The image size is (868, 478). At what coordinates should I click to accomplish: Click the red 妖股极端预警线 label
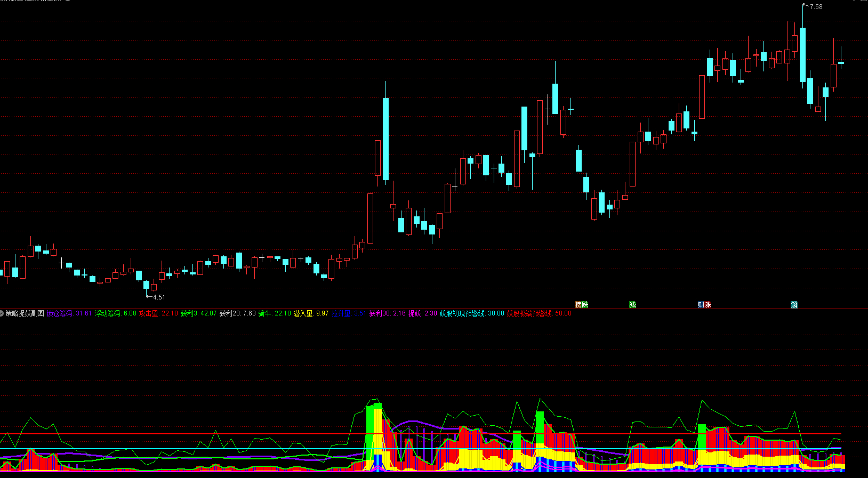pyautogui.click(x=529, y=313)
